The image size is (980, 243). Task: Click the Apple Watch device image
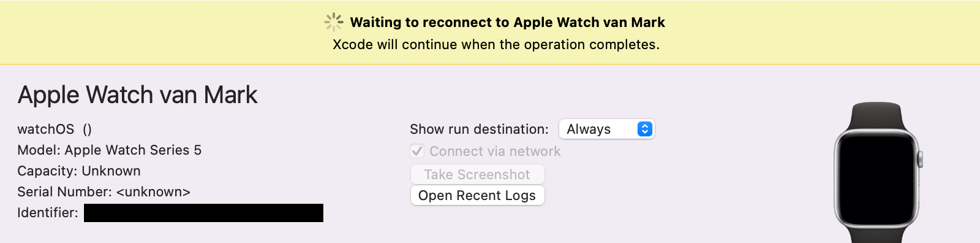(x=878, y=172)
